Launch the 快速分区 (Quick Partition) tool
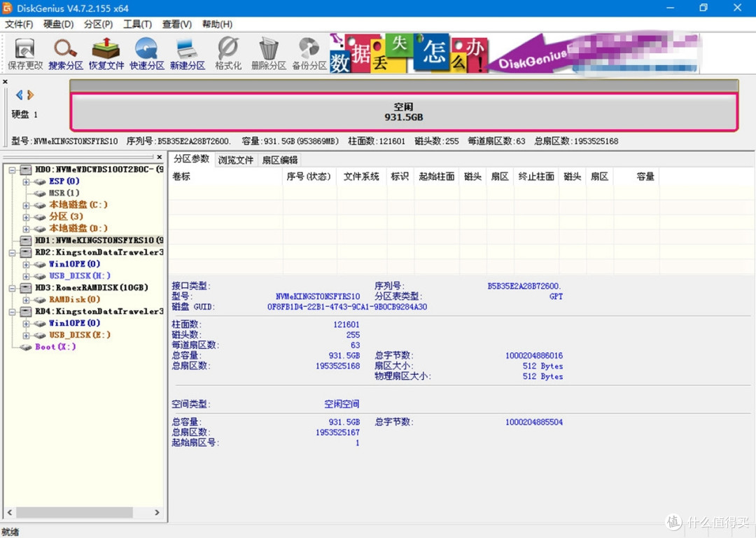This screenshot has width=756, height=538. [x=146, y=53]
